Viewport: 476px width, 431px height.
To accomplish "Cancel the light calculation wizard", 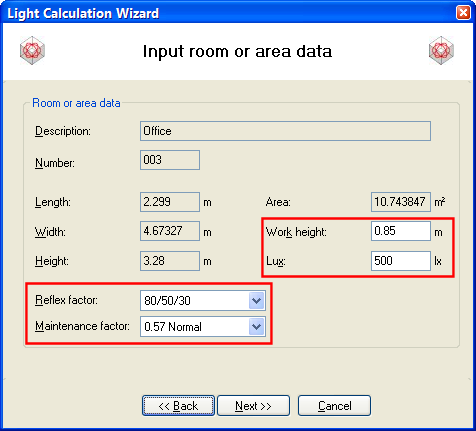I will (334, 406).
